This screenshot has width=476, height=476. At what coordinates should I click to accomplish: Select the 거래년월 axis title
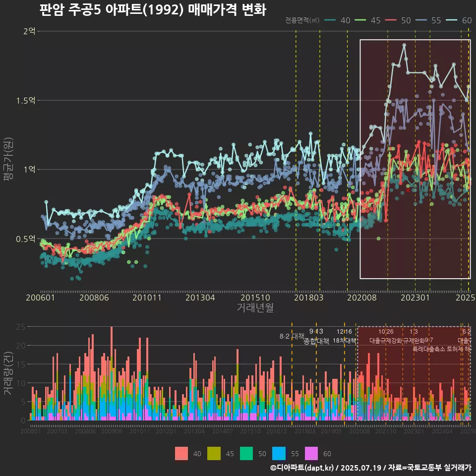coord(255,307)
